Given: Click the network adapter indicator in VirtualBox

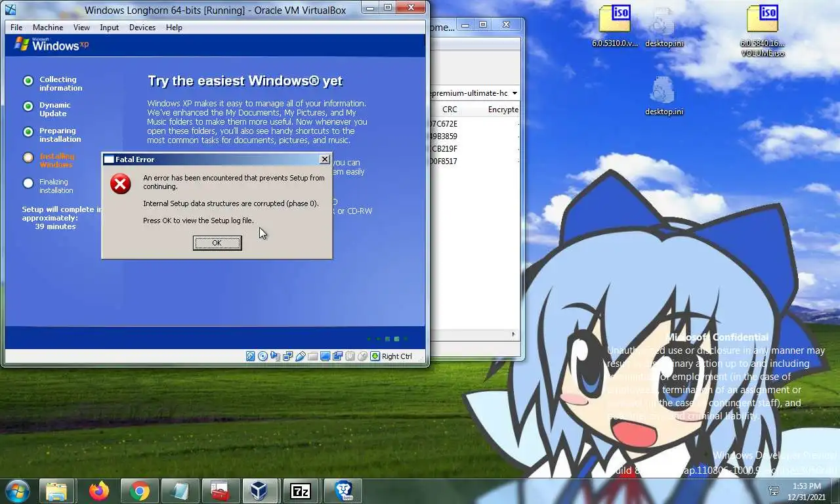Looking at the screenshot, I should pos(287,356).
